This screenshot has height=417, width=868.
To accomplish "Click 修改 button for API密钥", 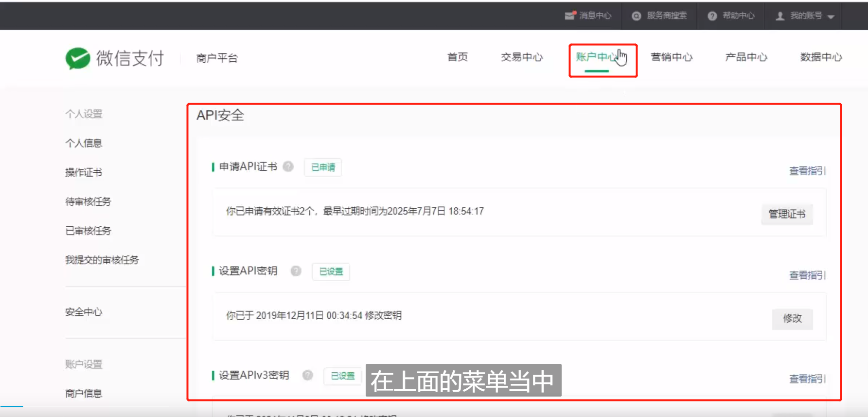I will (x=792, y=318).
